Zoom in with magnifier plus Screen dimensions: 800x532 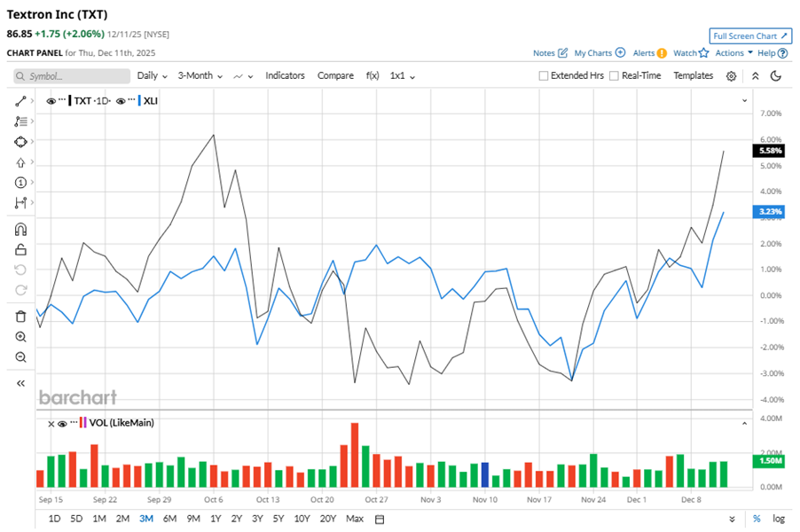20,337
